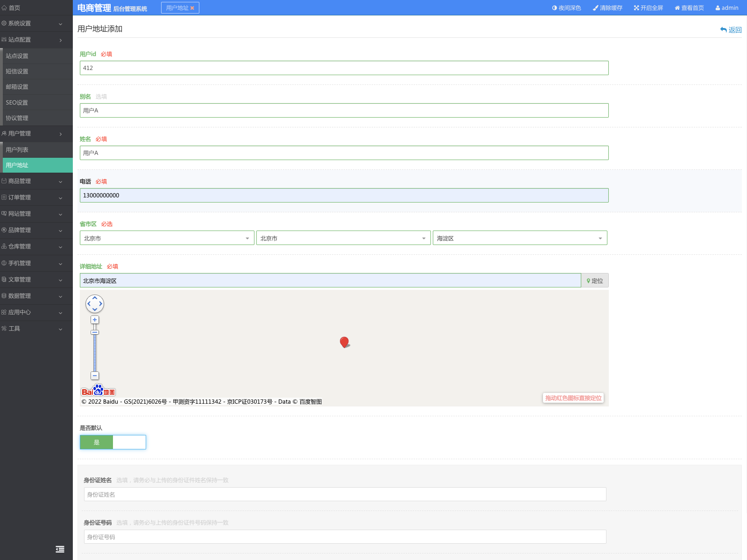747x560 pixels.
Task: Click the red location marker on map
Action: [345, 343]
